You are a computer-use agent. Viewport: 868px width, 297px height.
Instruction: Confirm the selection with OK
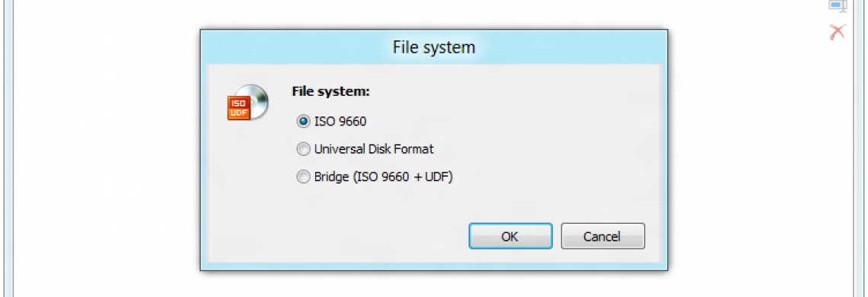click(510, 237)
